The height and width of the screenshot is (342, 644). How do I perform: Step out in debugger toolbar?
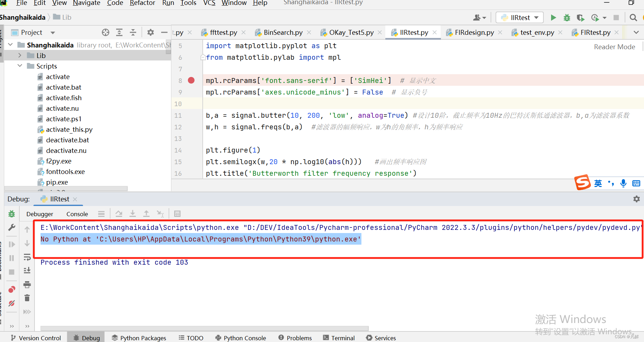pos(146,214)
